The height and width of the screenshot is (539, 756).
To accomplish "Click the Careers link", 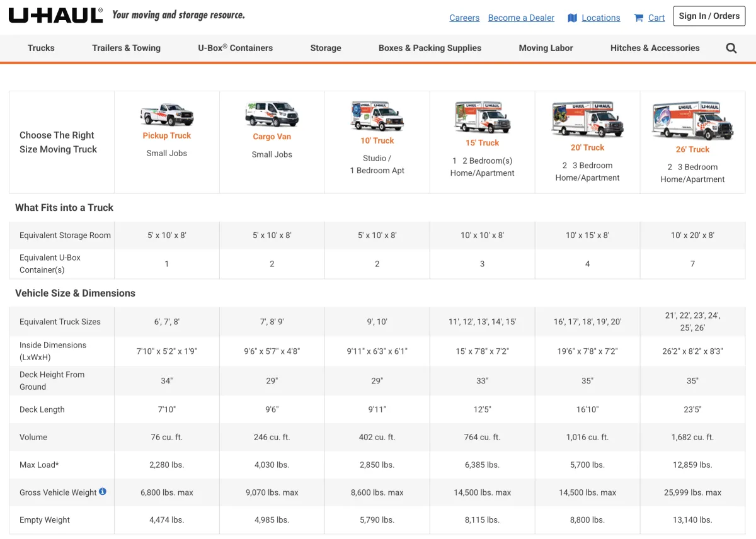I will (x=464, y=18).
